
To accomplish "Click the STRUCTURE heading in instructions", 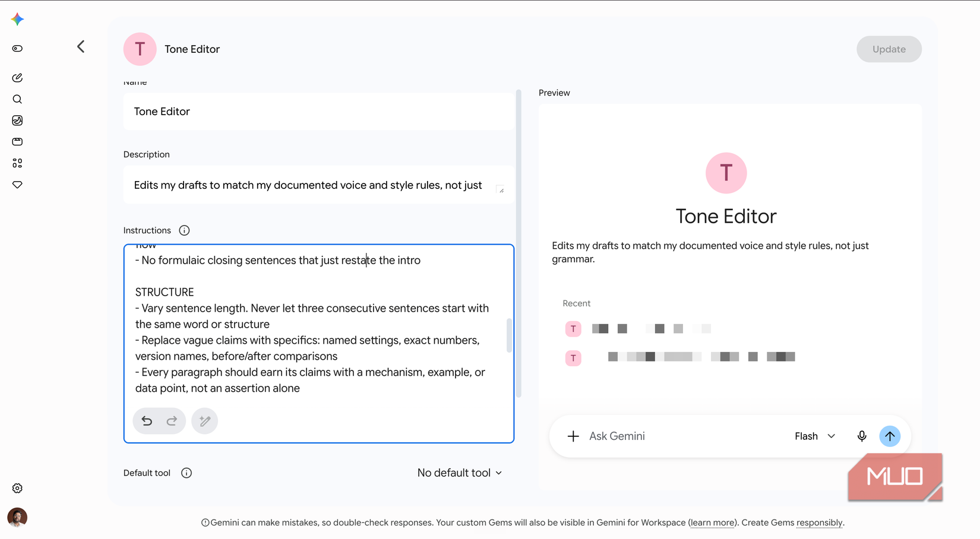I will coord(165,292).
